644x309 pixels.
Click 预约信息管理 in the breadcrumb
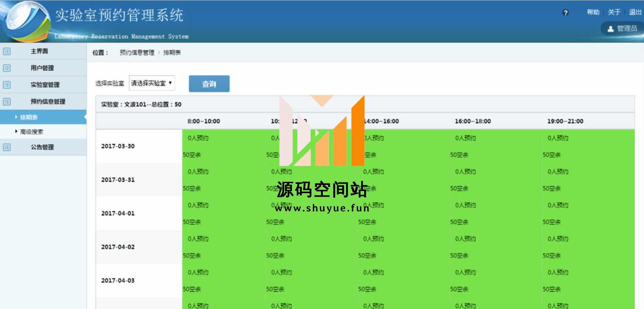pyautogui.click(x=137, y=53)
